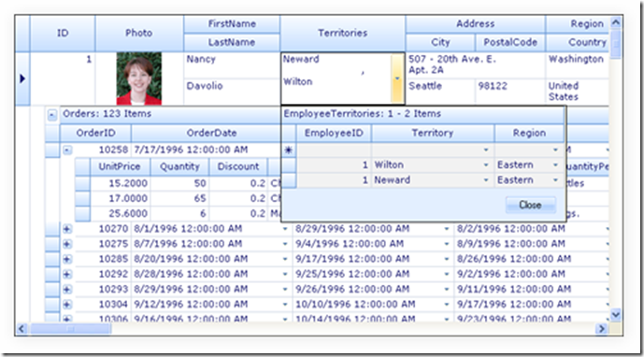
Task: Expand order 10275 row
Action: tap(67, 244)
